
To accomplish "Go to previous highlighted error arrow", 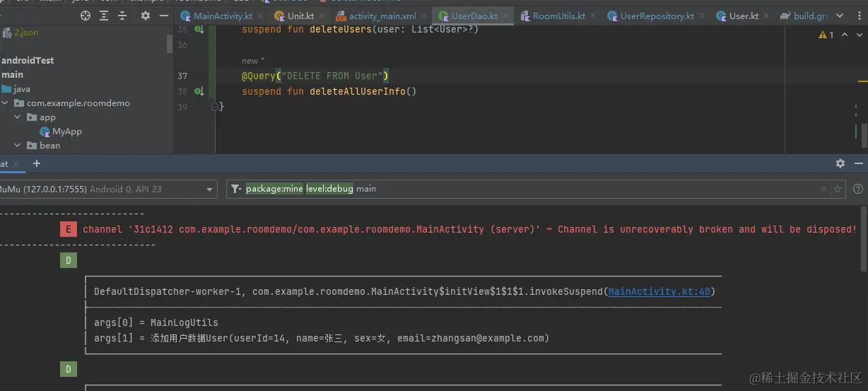I will tap(845, 35).
